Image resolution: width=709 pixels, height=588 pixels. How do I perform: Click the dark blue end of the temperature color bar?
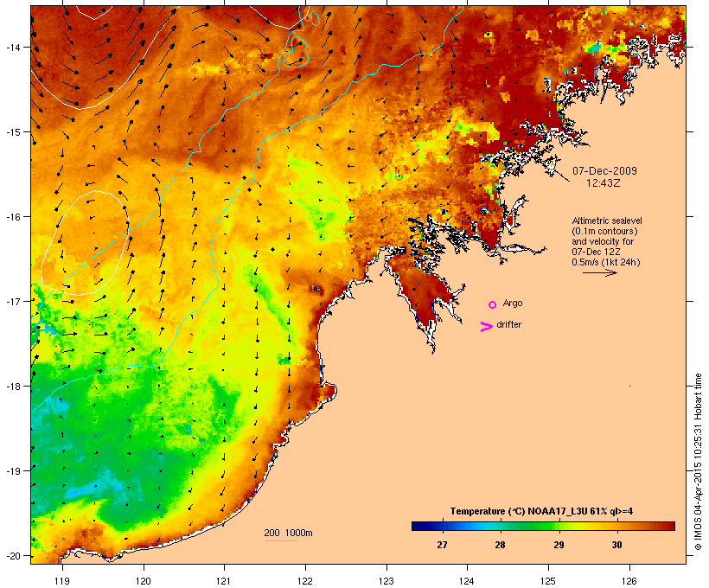417,526
